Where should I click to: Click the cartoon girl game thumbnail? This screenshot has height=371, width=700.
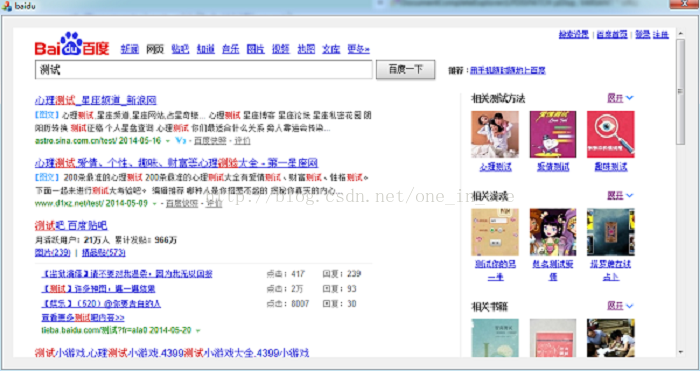pos(553,232)
